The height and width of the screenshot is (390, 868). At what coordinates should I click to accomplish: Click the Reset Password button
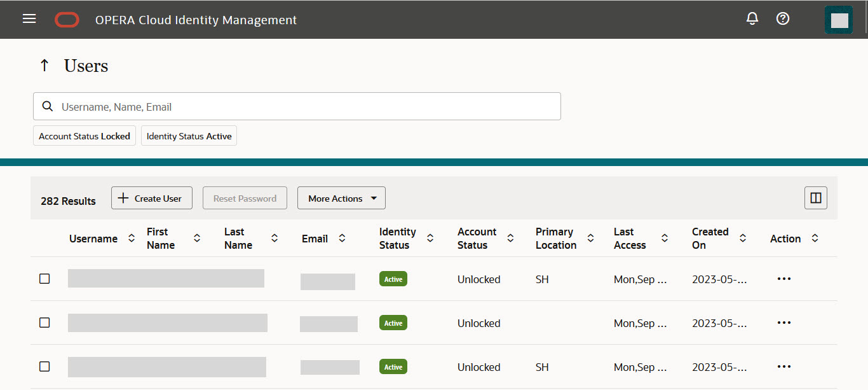tap(245, 197)
